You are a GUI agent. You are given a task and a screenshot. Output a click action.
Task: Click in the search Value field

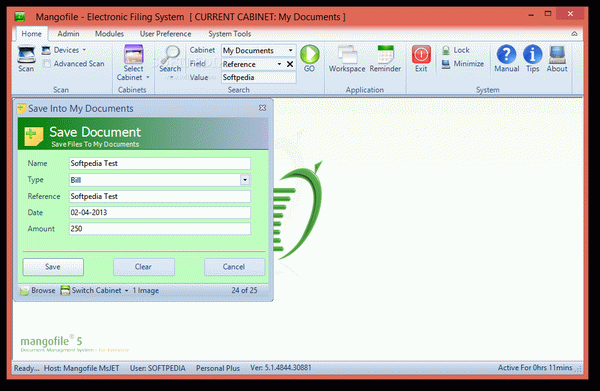[259, 77]
